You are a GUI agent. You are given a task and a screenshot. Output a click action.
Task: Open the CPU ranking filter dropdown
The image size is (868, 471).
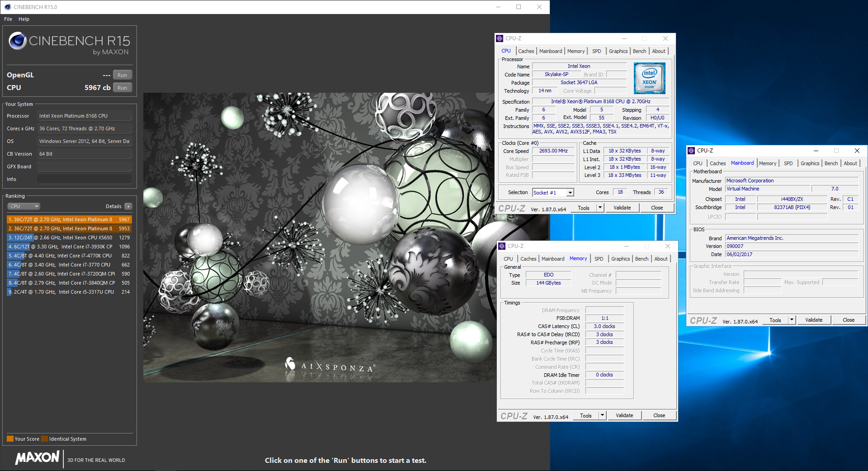(x=24, y=206)
